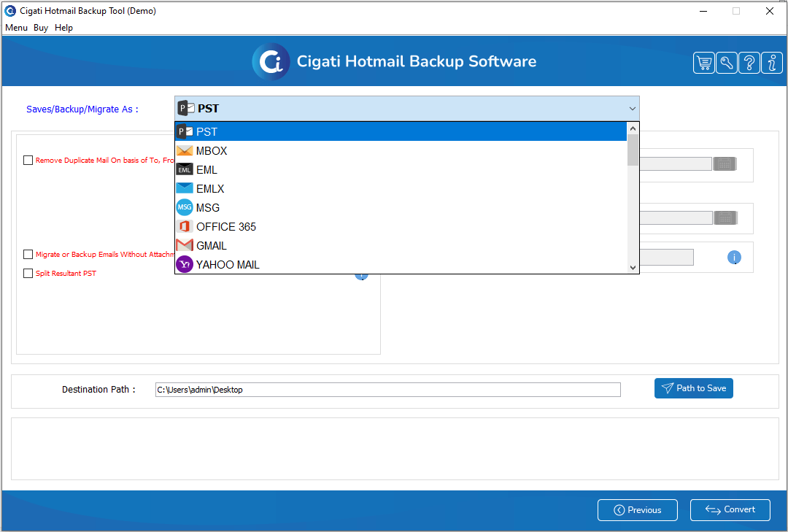Open the Buy menu
Image resolution: width=788 pixels, height=532 pixels.
tap(41, 28)
